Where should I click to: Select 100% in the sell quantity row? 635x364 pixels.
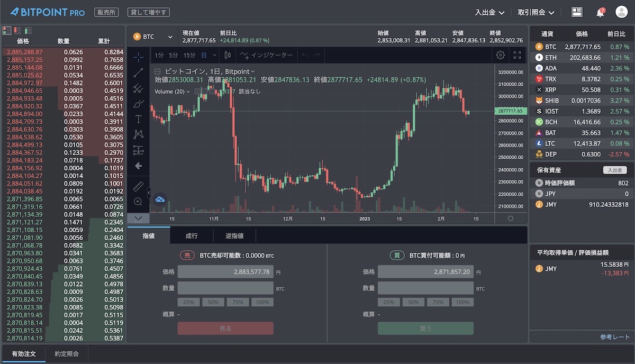pos(261,302)
